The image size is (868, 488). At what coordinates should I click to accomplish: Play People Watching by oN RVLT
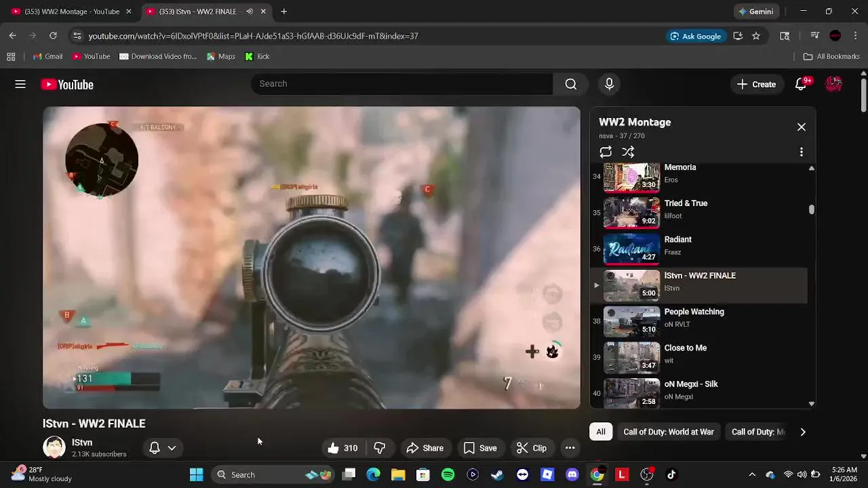click(x=698, y=321)
